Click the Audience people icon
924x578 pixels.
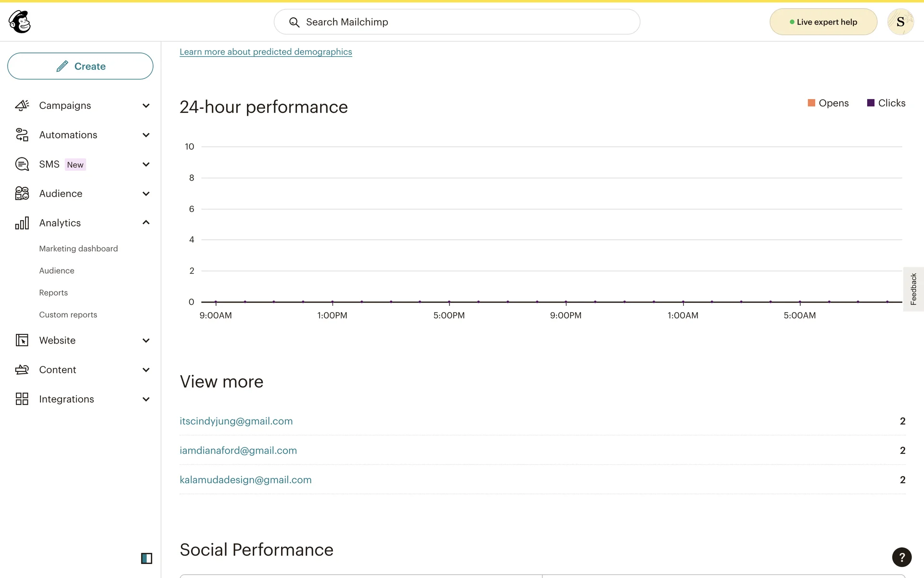point(22,194)
